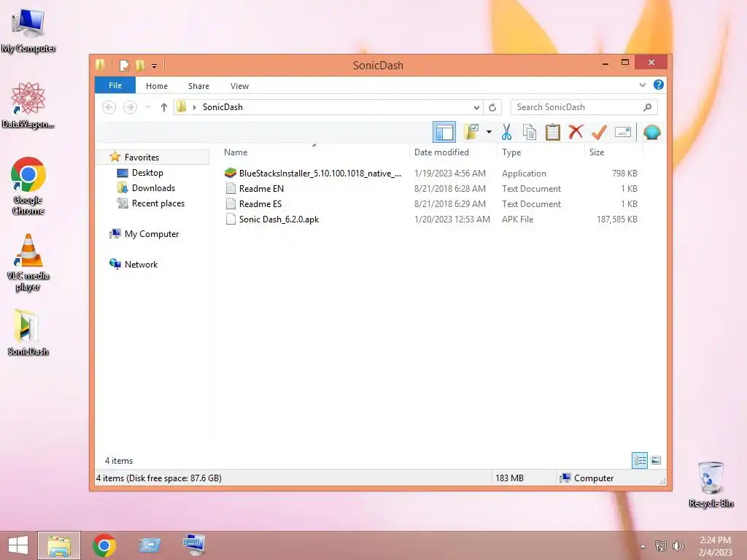Click the folder icon in the SonicDash title bar
Image resolution: width=747 pixels, height=560 pixels.
pos(100,65)
